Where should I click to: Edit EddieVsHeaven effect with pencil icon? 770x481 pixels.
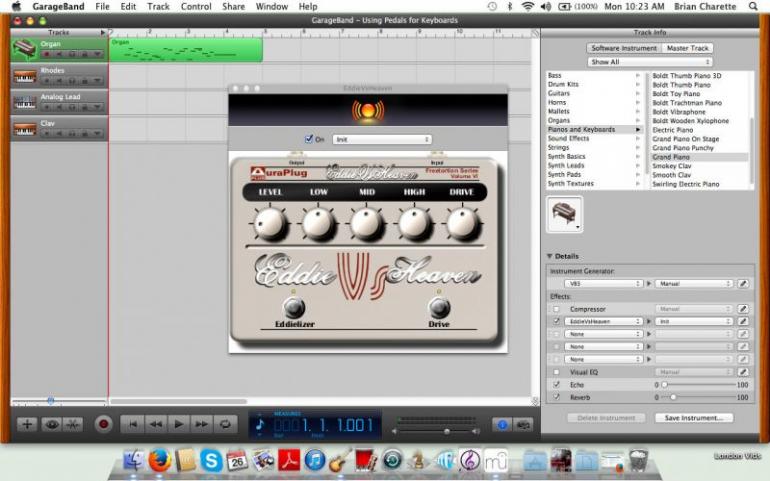click(743, 321)
